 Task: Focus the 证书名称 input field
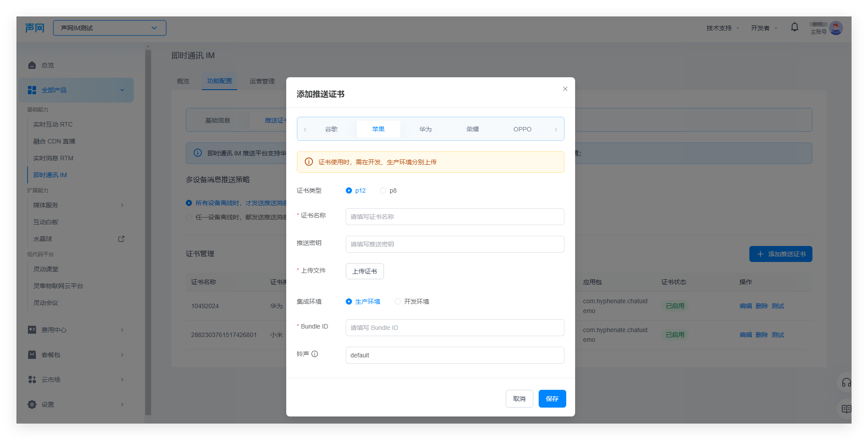pos(455,217)
